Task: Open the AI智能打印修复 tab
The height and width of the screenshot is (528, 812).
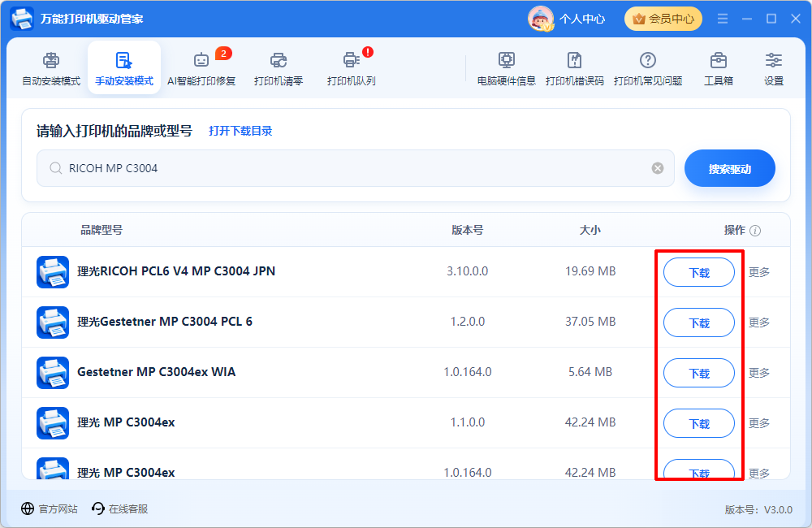Action: 201,68
